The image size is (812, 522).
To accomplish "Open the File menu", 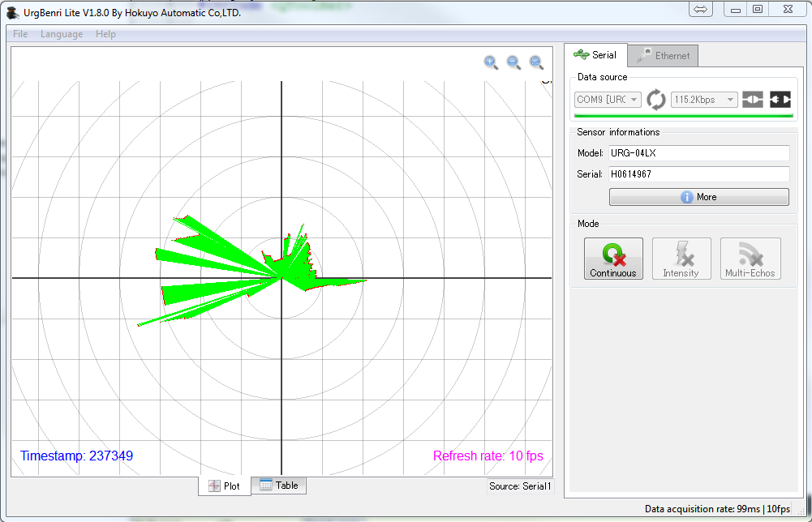I will pos(20,34).
